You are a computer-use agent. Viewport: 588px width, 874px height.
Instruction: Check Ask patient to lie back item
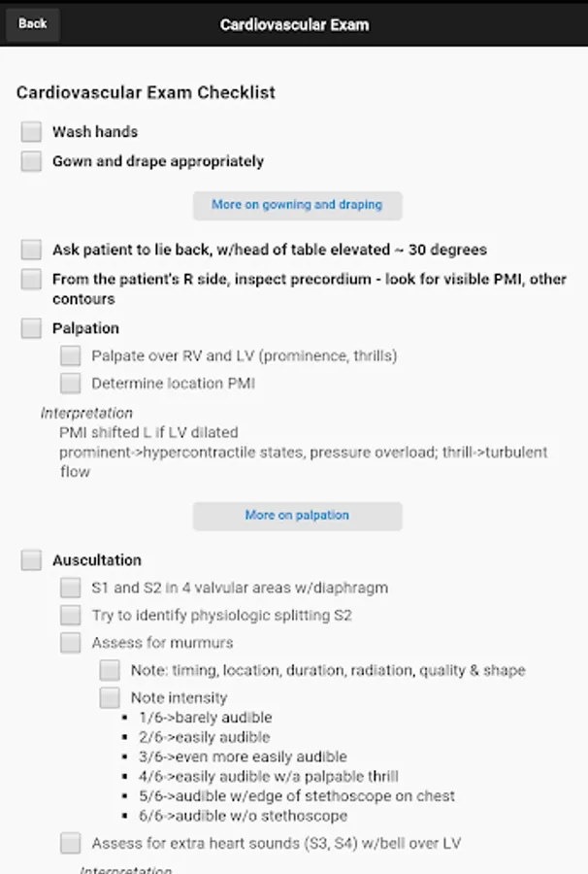(32, 250)
